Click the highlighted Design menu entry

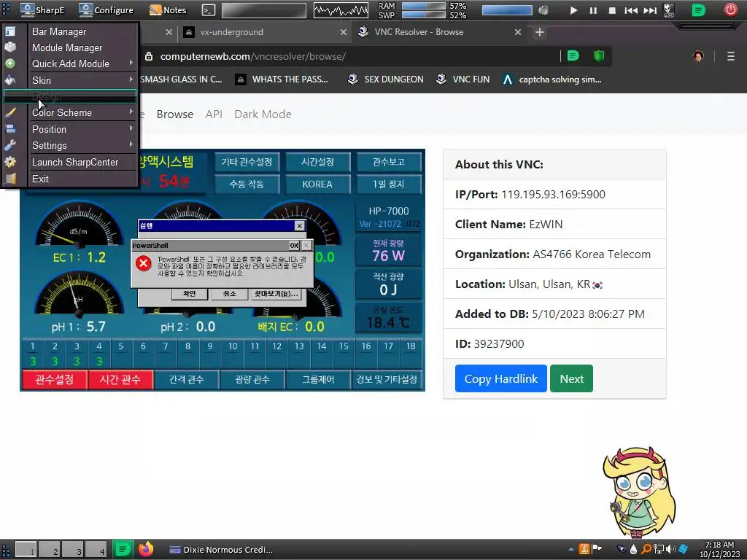point(70,96)
